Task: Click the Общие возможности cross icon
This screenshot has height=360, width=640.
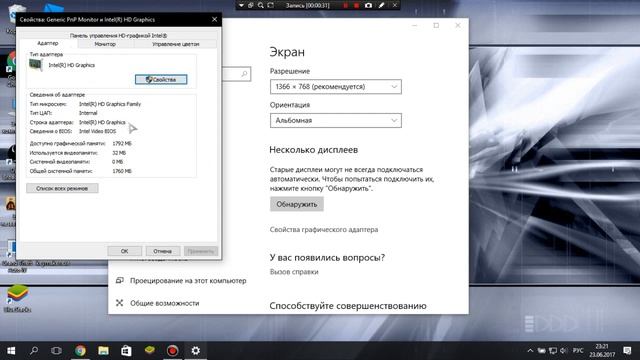Action: click(119, 303)
